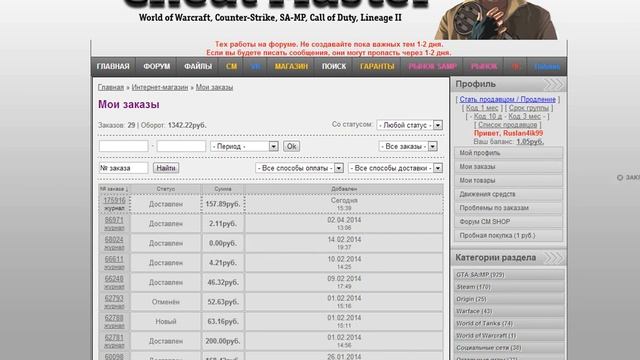The image size is (640, 360).
Task: Click the end date input field
Action: (181, 146)
